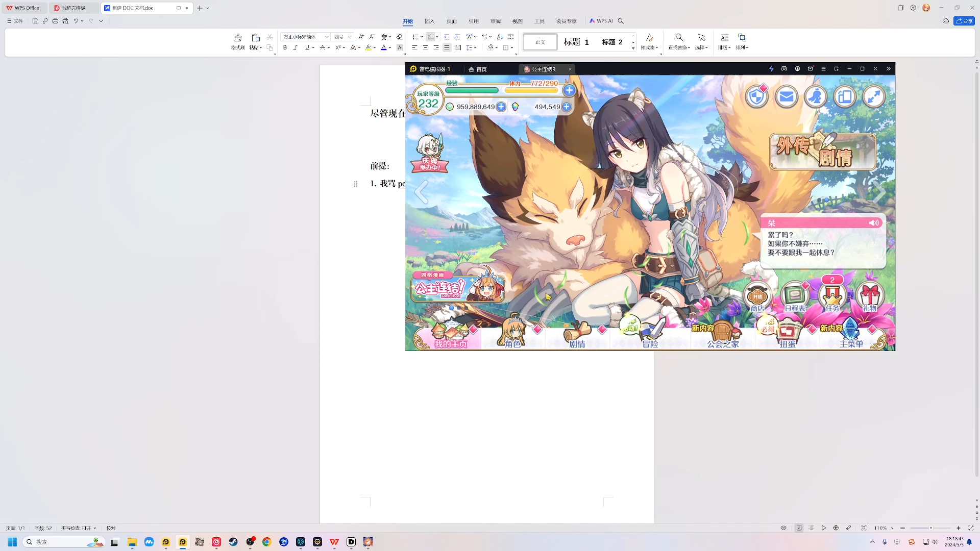Open the 选择 selection dropdown
The width and height of the screenshot is (980, 551).
point(701,41)
